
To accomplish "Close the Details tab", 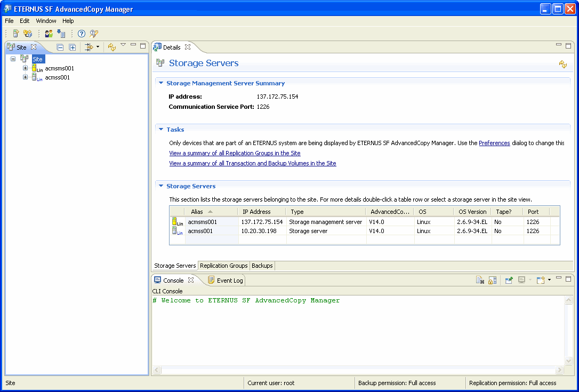I will tap(188, 47).
